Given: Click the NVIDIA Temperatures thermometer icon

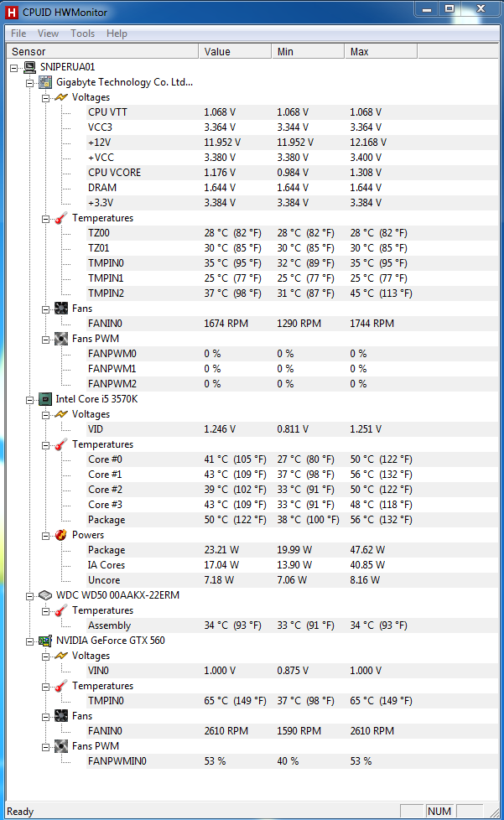Looking at the screenshot, I should point(61,686).
